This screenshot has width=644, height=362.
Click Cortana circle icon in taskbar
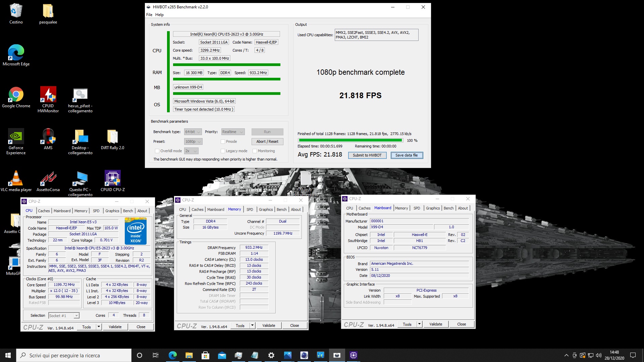(140, 355)
